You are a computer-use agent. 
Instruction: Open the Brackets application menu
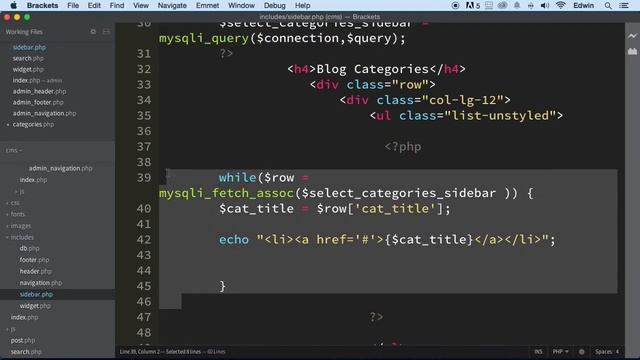42,6
